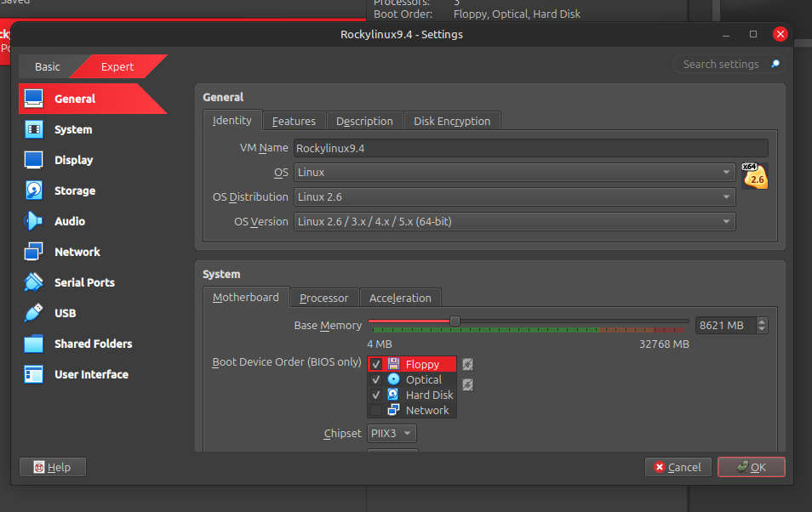The height and width of the screenshot is (512, 812).
Task: Open the Shared Folders icon
Action: 34,344
